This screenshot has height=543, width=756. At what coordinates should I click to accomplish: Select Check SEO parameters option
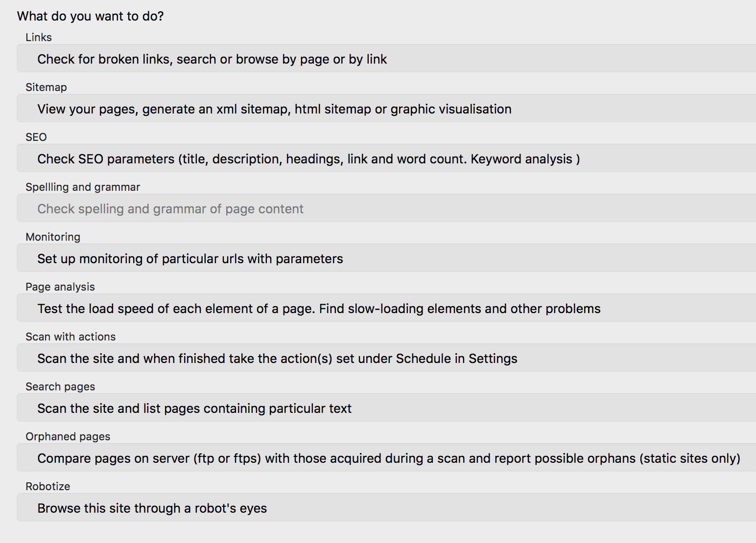[386, 158]
